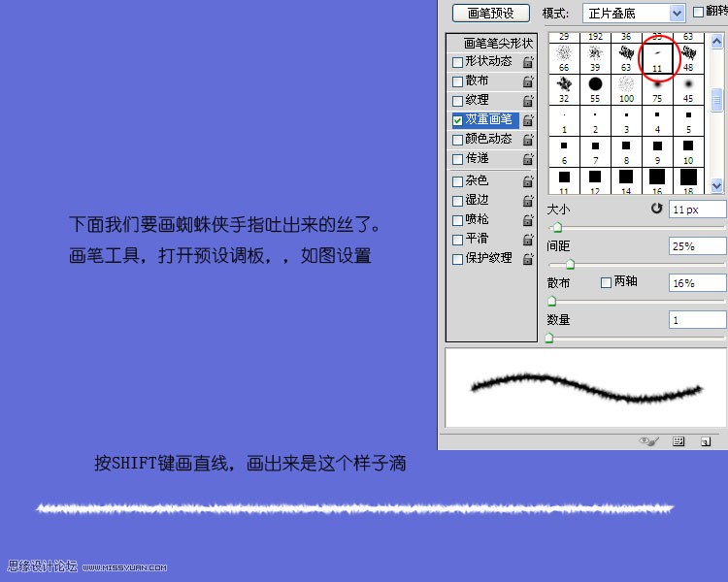Viewport: 728px width, 582px height.
Task: Enable the 杂色 checkbox
Action: click(x=457, y=181)
